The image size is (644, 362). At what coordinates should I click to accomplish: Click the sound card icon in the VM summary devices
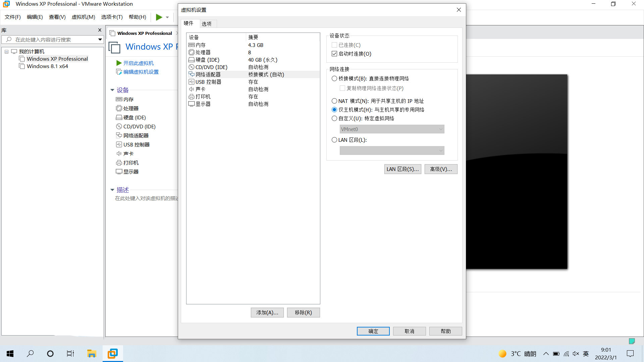click(x=119, y=154)
